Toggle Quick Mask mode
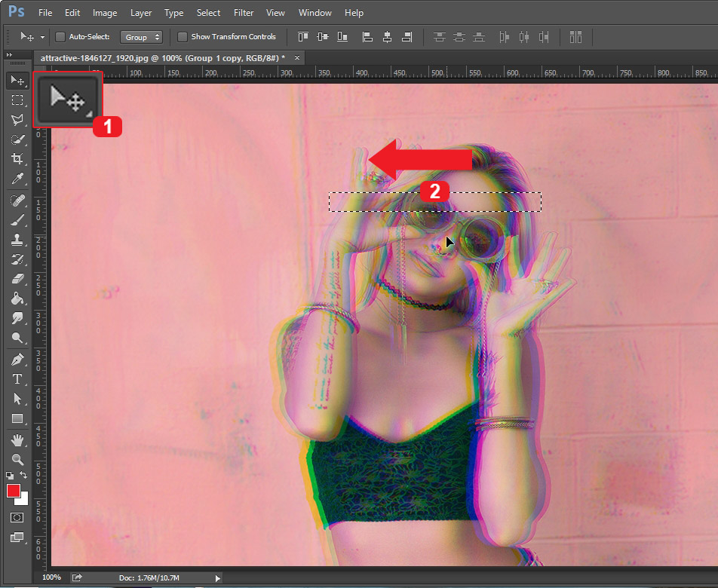Screen dimensions: 718x588 (x=17, y=518)
